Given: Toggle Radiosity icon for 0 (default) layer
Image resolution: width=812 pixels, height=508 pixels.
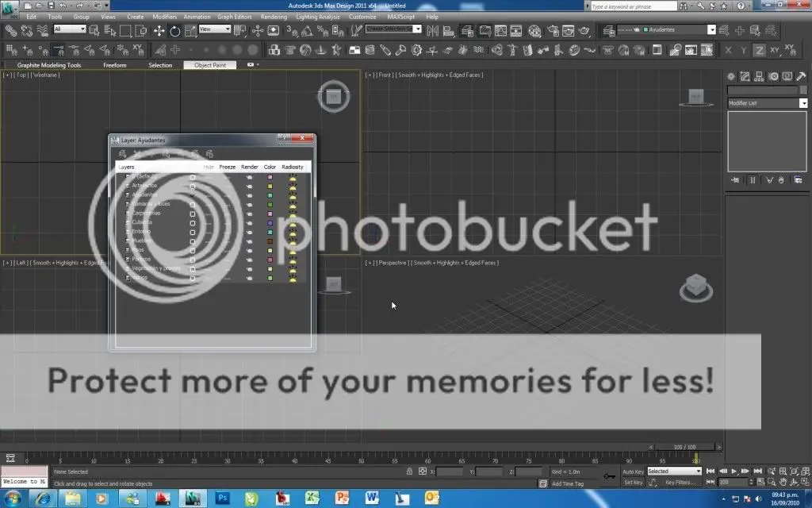Looking at the screenshot, I should 293,177.
